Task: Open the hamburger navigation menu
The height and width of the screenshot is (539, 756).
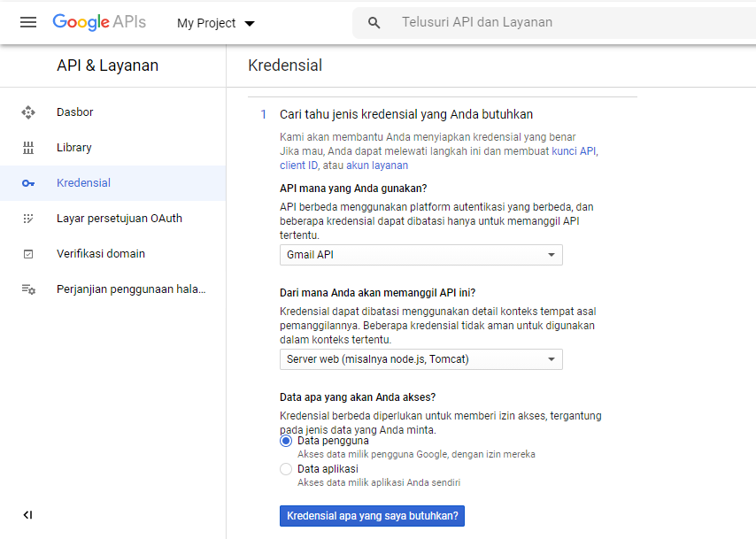Action: click(28, 22)
